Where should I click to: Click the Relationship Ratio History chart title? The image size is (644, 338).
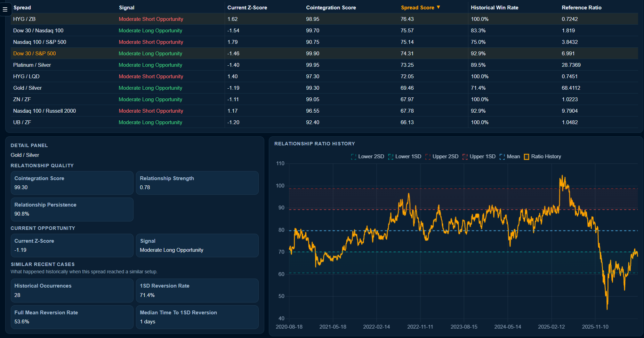click(x=315, y=144)
